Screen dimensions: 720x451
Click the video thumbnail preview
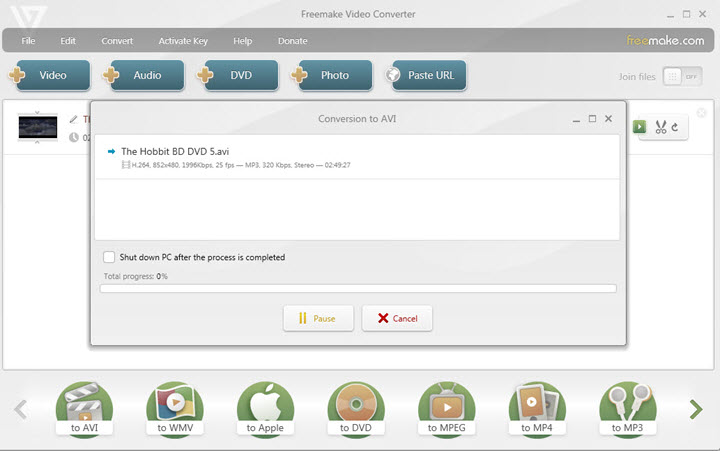(x=38, y=127)
